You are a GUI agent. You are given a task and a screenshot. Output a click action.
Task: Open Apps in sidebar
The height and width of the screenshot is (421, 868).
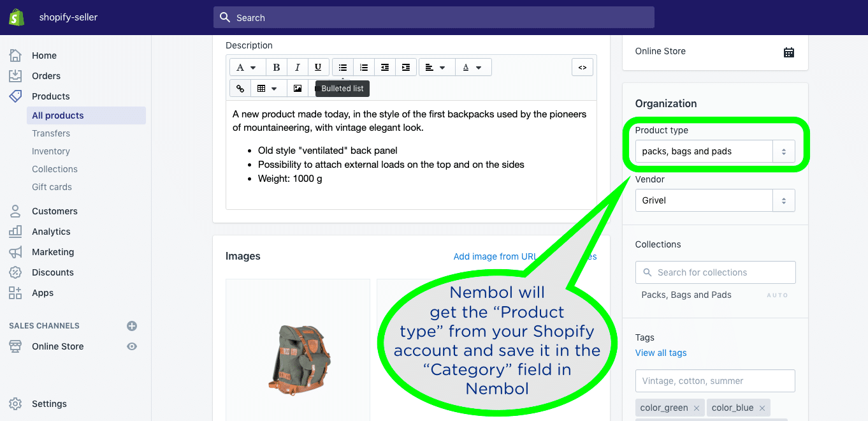[x=43, y=293]
